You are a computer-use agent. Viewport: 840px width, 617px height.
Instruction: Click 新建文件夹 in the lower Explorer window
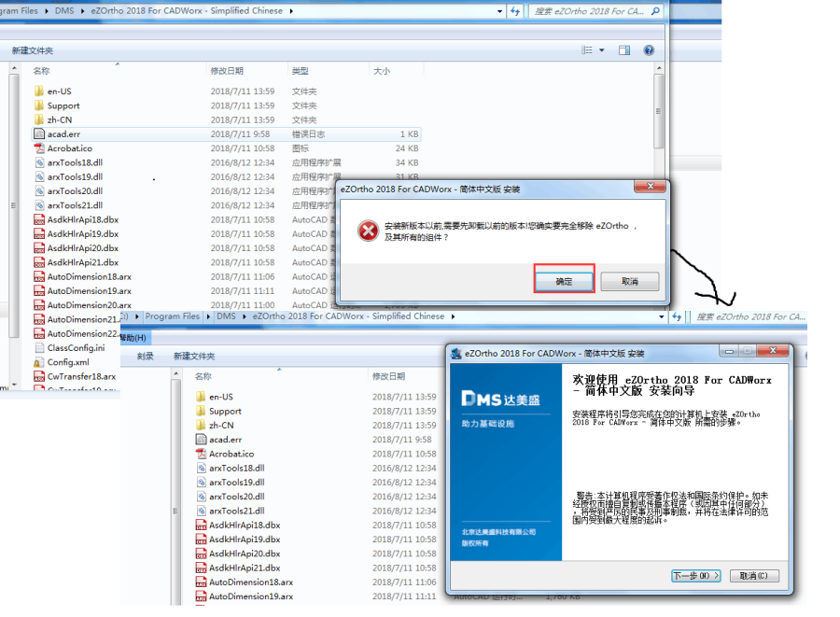pyautogui.click(x=194, y=357)
